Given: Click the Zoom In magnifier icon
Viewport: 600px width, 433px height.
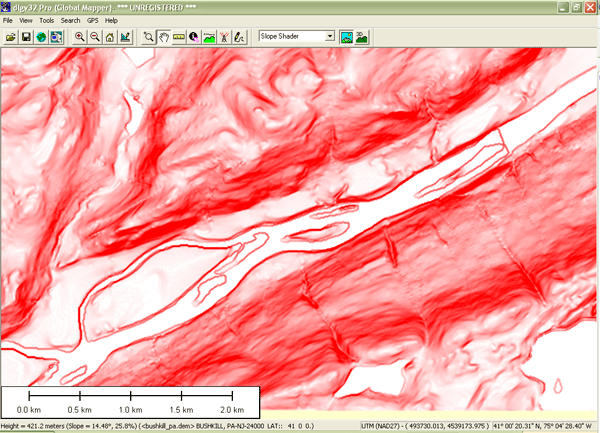Looking at the screenshot, I should click(80, 36).
